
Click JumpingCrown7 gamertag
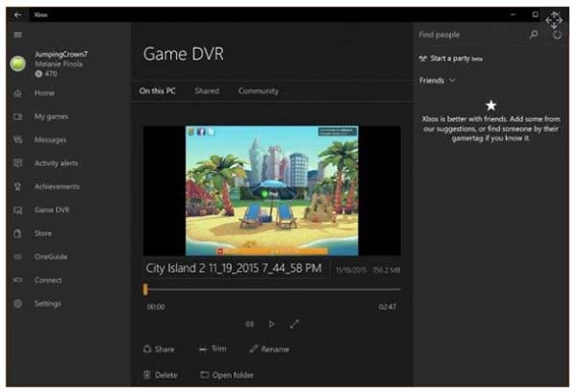(x=62, y=55)
